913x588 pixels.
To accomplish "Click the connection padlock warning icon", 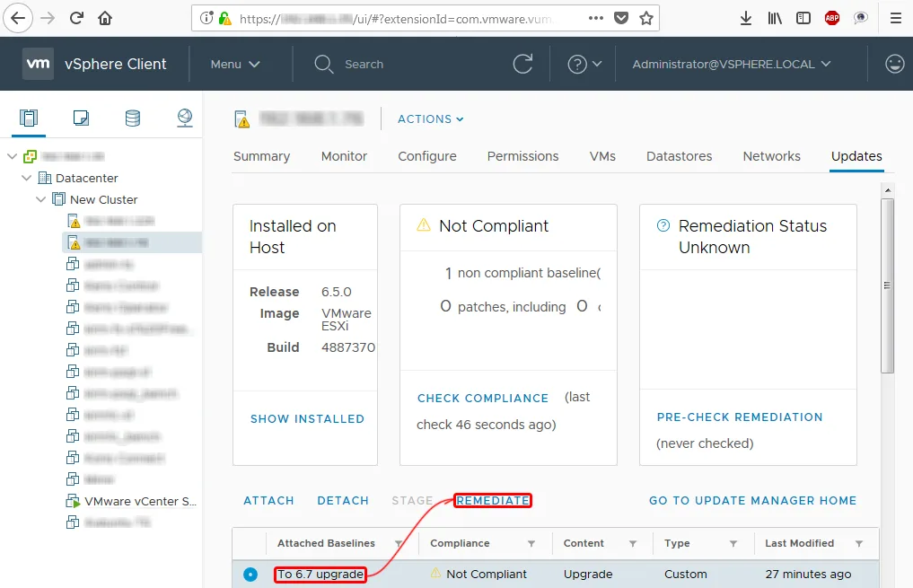I will [x=224, y=18].
